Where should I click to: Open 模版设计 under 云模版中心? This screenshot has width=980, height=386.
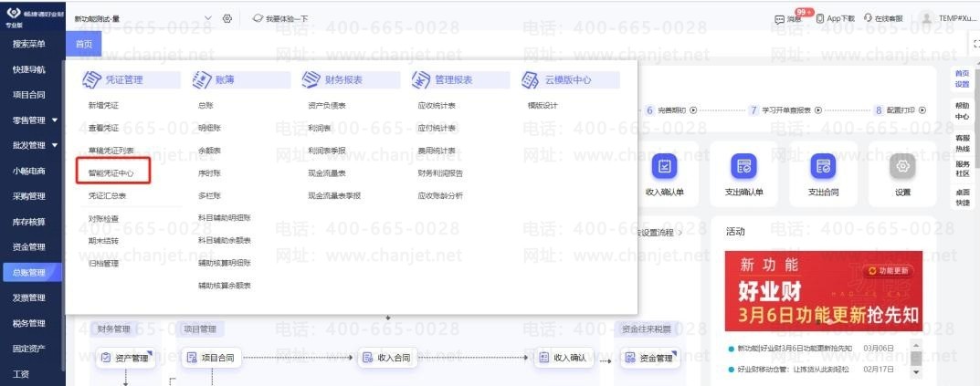point(543,106)
